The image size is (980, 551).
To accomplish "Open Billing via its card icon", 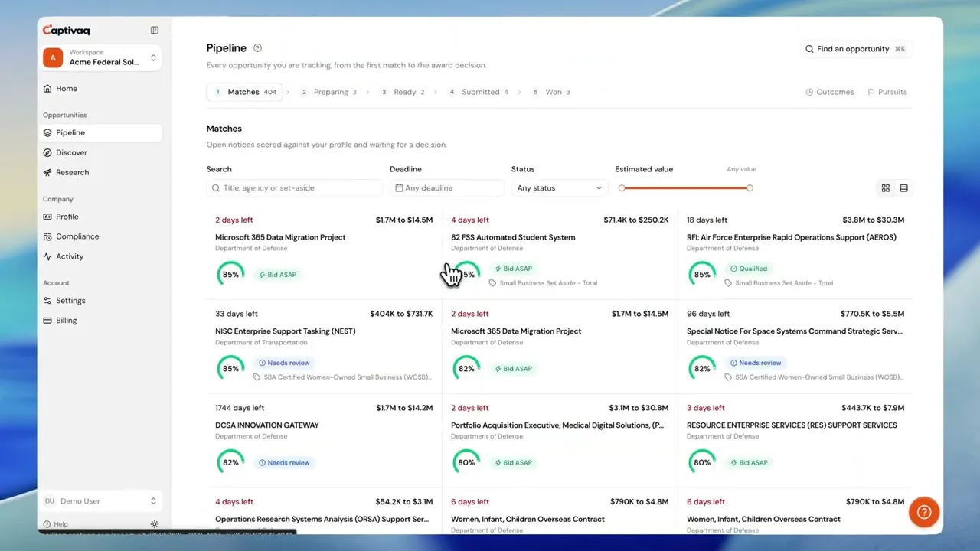I will click(x=48, y=321).
